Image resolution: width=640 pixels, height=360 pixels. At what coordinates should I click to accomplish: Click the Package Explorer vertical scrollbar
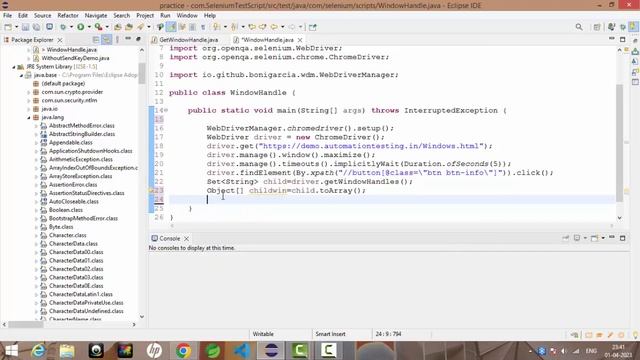click(x=142, y=73)
